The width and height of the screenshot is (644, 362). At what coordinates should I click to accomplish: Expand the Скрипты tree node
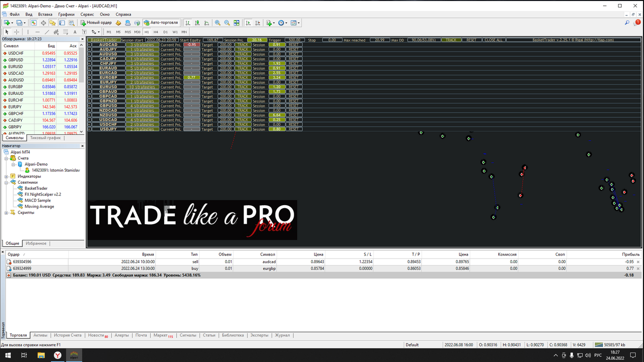6,213
